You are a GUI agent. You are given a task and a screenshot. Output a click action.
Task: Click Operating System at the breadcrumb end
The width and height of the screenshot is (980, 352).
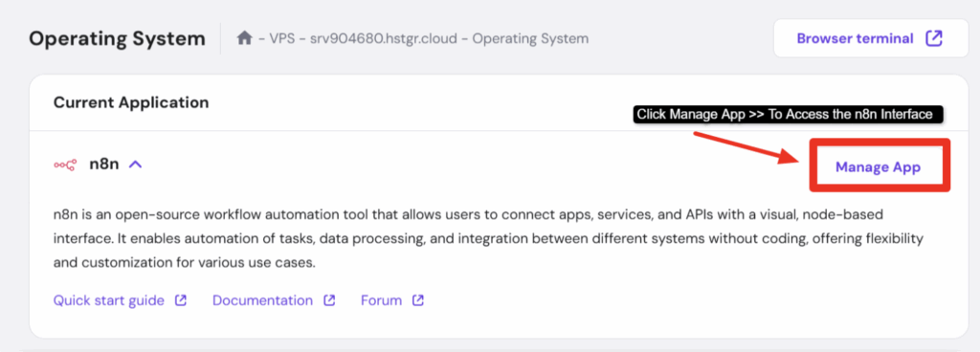pos(530,38)
